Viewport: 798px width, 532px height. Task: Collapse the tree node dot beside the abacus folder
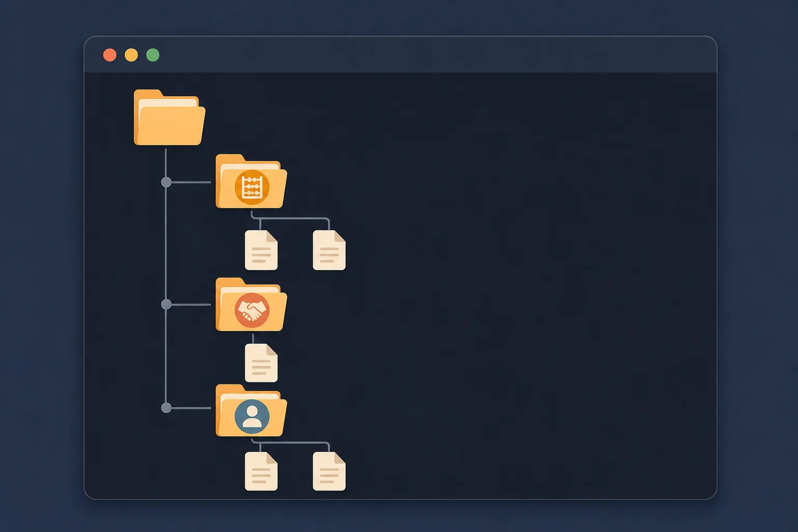pyautogui.click(x=166, y=182)
